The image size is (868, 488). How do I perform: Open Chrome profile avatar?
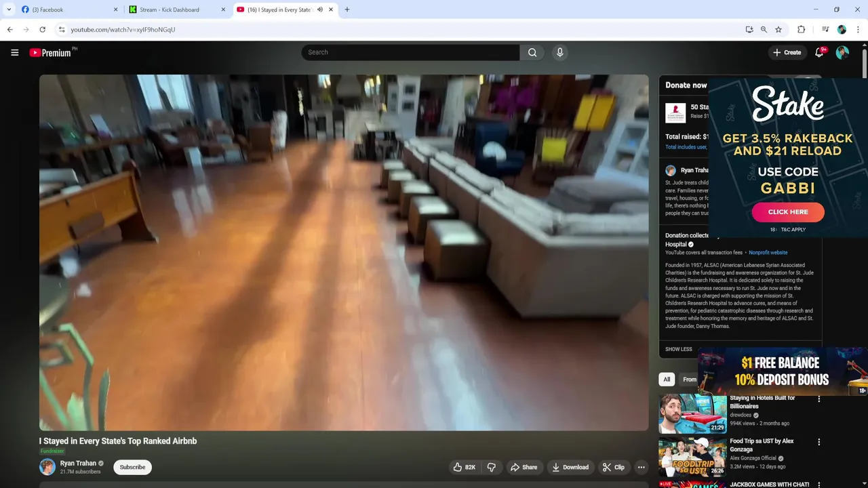point(842,29)
